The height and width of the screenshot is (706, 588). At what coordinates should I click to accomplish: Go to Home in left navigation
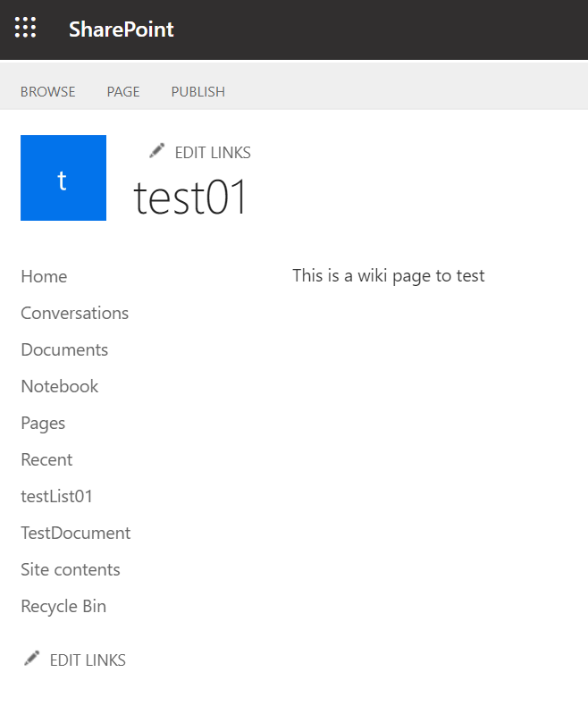[44, 276]
